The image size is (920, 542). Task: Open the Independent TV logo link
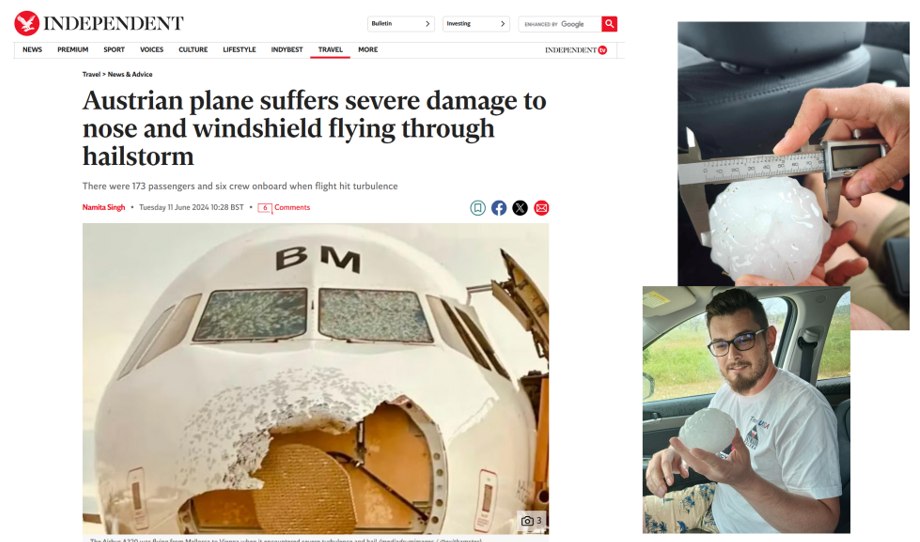click(x=576, y=50)
